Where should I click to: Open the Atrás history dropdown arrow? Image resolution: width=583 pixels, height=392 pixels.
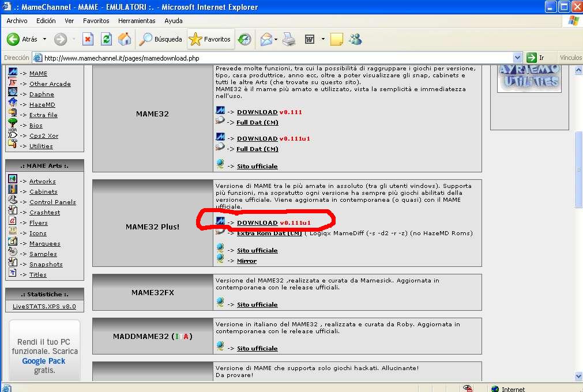pos(44,39)
